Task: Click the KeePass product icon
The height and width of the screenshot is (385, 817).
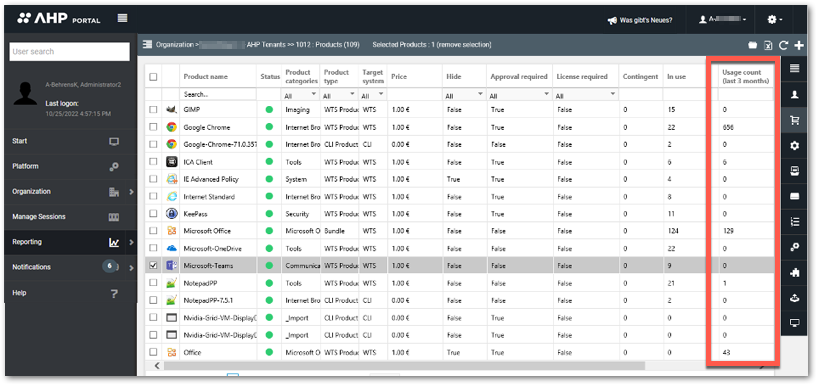Action: tap(171, 214)
